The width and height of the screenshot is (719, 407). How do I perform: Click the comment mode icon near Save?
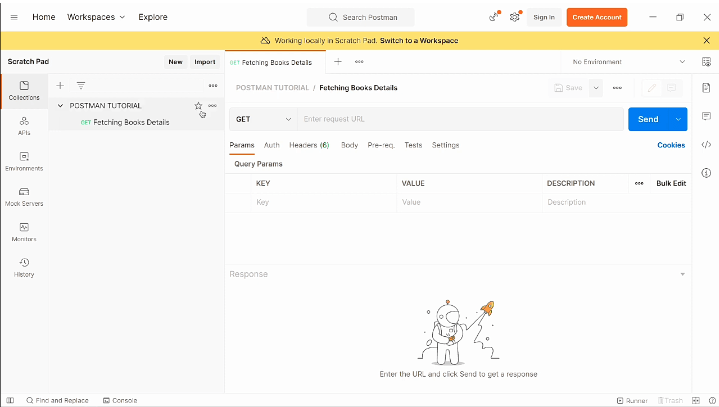coord(671,88)
